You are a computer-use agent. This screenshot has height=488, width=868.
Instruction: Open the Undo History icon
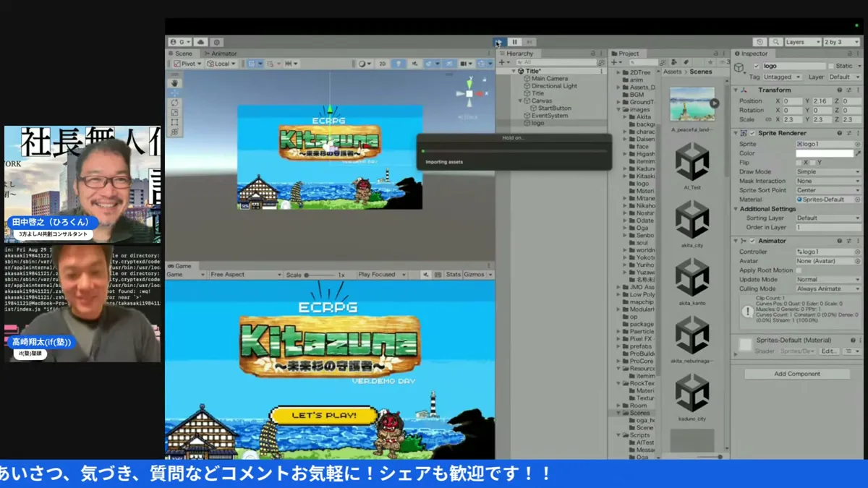pyautogui.click(x=759, y=42)
